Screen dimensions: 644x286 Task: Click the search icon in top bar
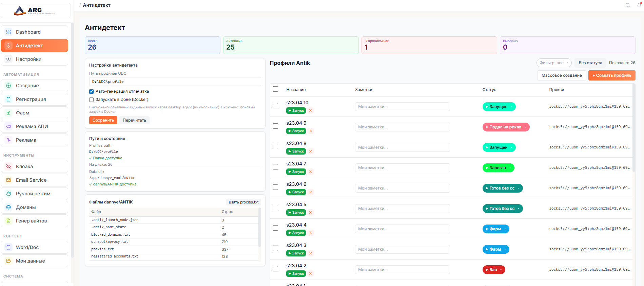coord(628,5)
